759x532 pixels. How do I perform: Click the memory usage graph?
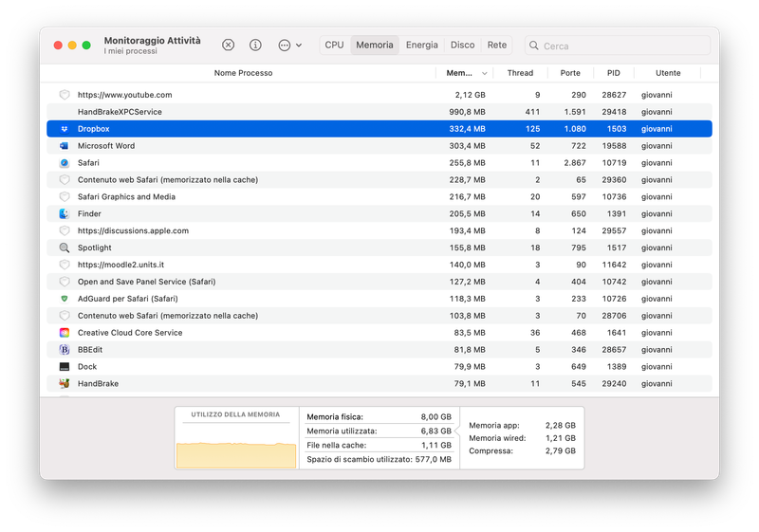236,455
